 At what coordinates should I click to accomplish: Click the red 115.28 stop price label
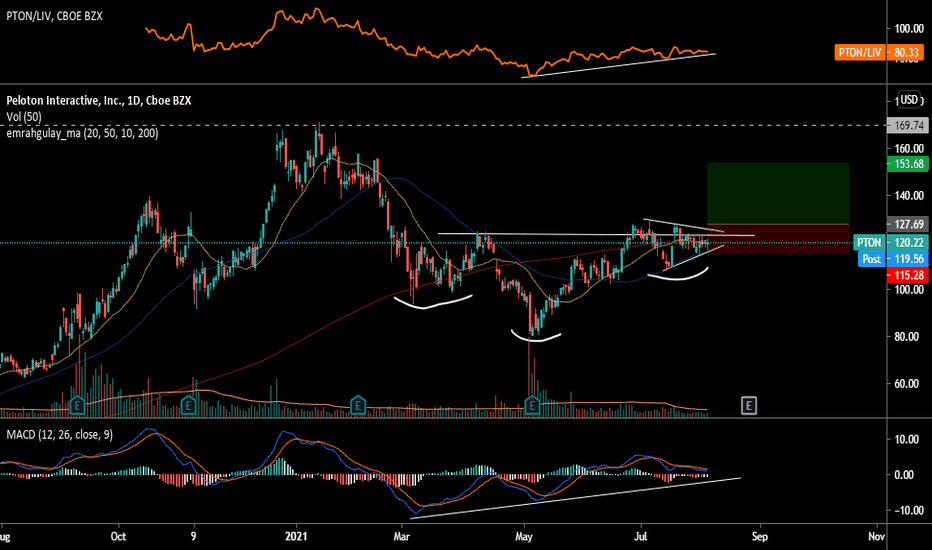coord(907,275)
